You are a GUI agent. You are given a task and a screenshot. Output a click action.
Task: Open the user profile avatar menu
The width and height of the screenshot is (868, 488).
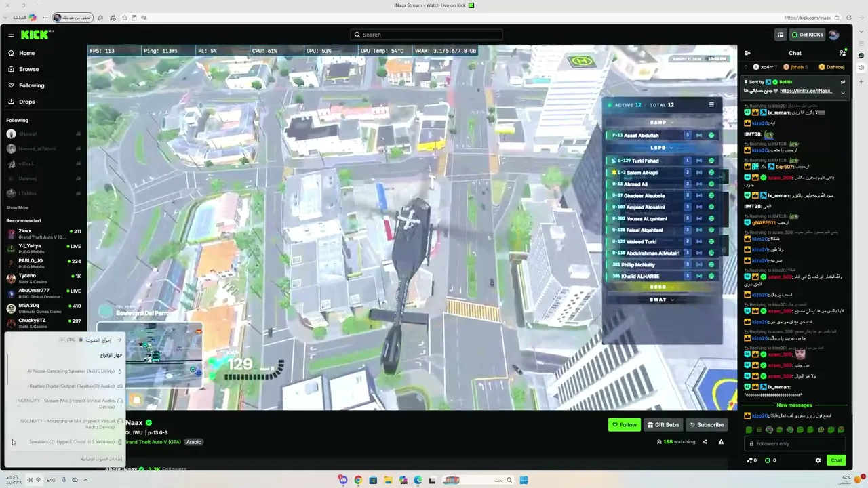[x=834, y=35]
